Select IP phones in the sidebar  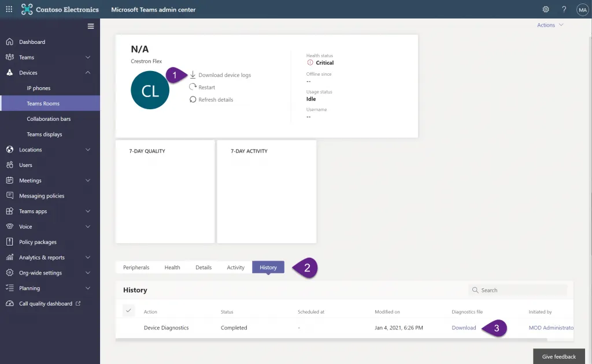pyautogui.click(x=39, y=88)
